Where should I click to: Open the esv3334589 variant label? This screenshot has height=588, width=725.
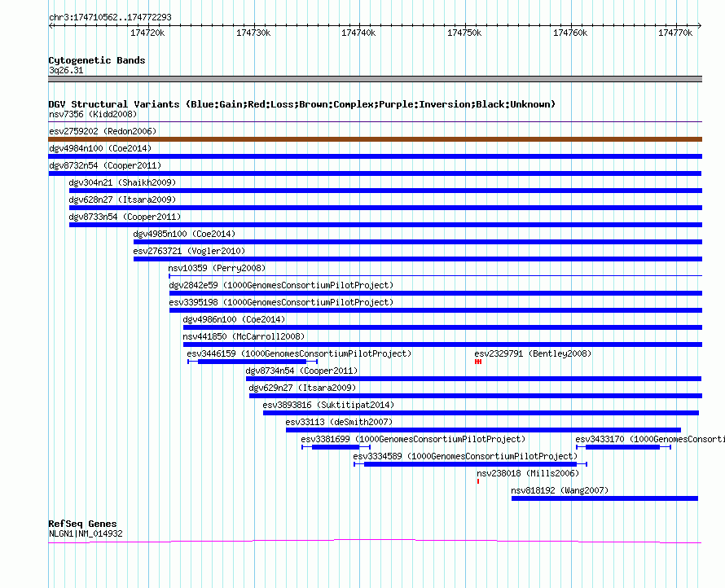coord(465,456)
